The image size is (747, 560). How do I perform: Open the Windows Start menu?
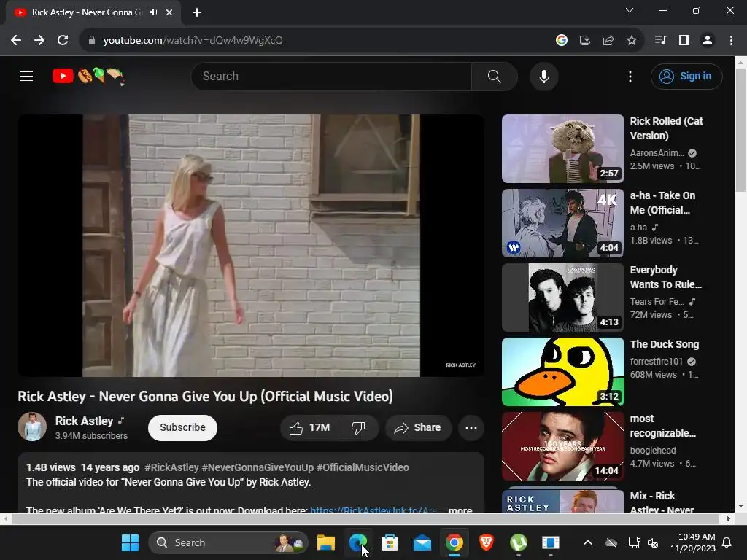click(130, 542)
